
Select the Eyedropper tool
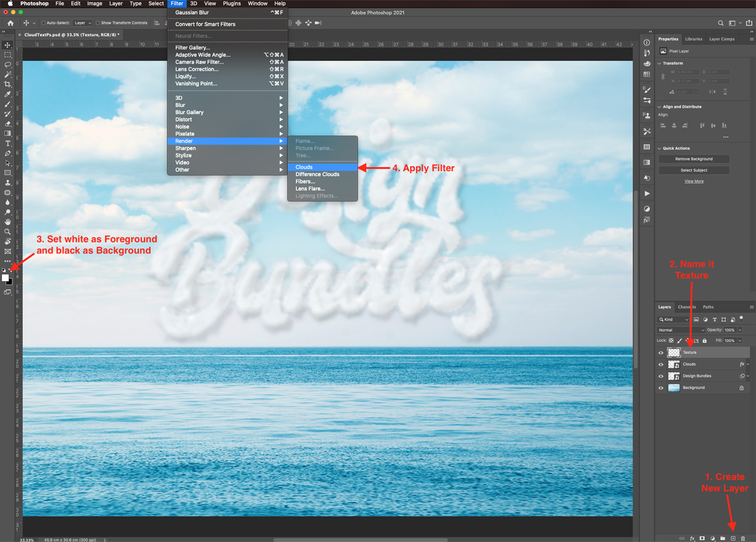pyautogui.click(x=8, y=94)
